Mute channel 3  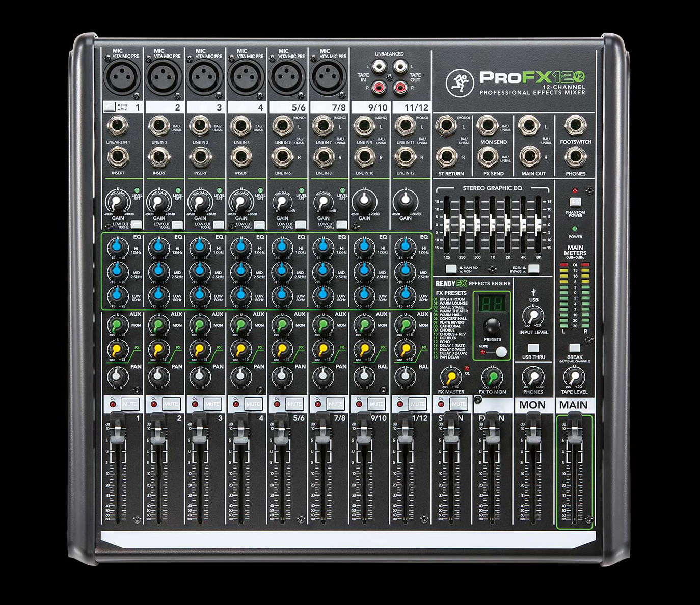click(x=212, y=404)
